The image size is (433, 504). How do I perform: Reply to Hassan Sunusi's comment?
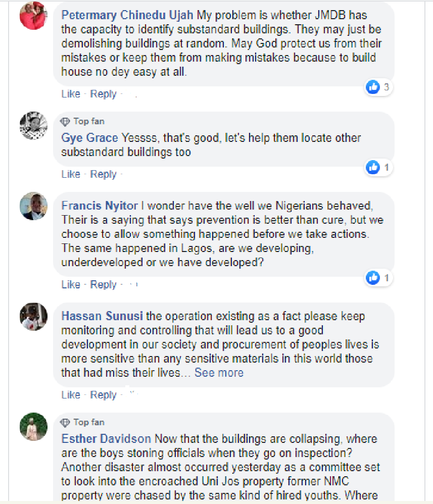click(x=103, y=395)
